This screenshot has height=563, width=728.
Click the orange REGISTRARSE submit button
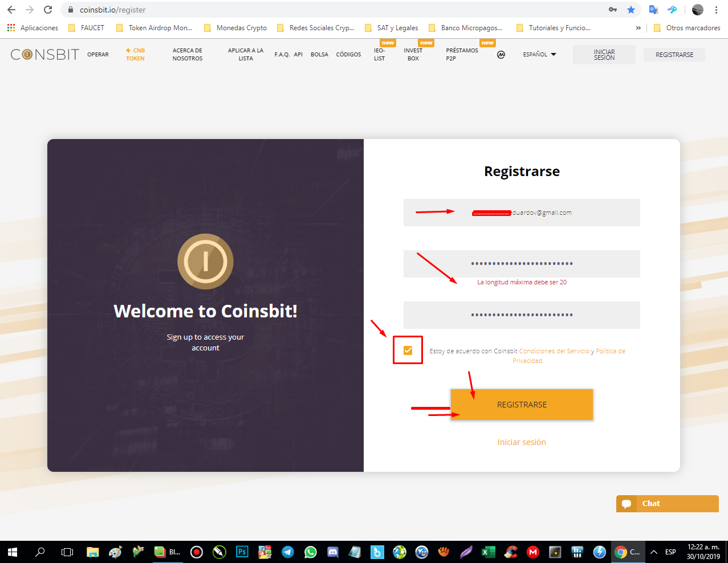coord(522,405)
